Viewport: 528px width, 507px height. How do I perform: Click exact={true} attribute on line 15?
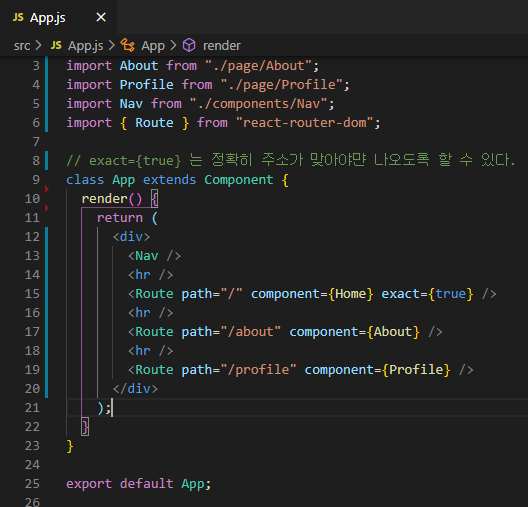pyautogui.click(x=427, y=294)
